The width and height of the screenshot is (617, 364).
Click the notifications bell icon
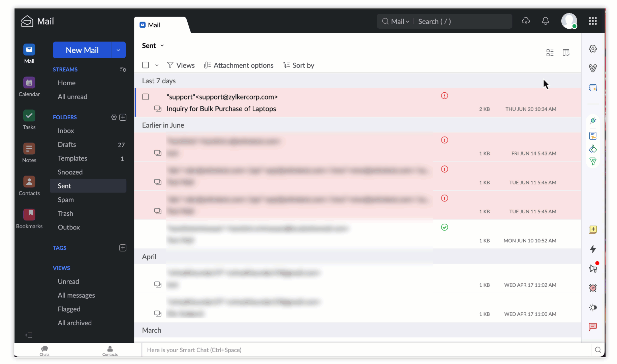pos(546,21)
